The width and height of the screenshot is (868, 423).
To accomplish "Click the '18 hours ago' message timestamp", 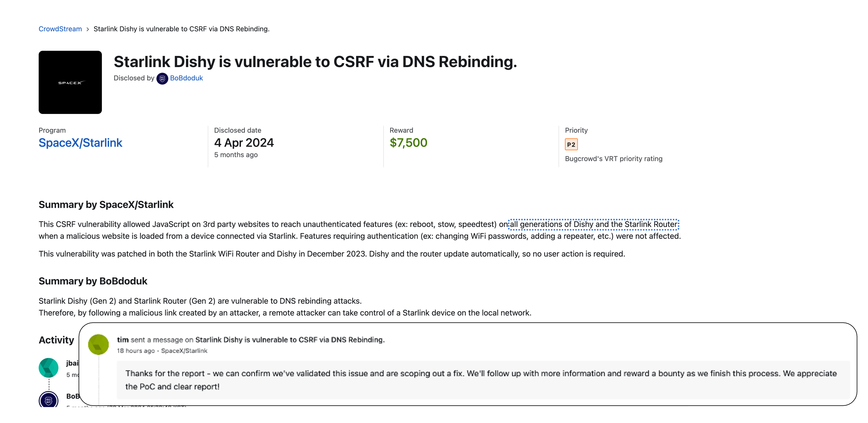I will click(x=135, y=351).
